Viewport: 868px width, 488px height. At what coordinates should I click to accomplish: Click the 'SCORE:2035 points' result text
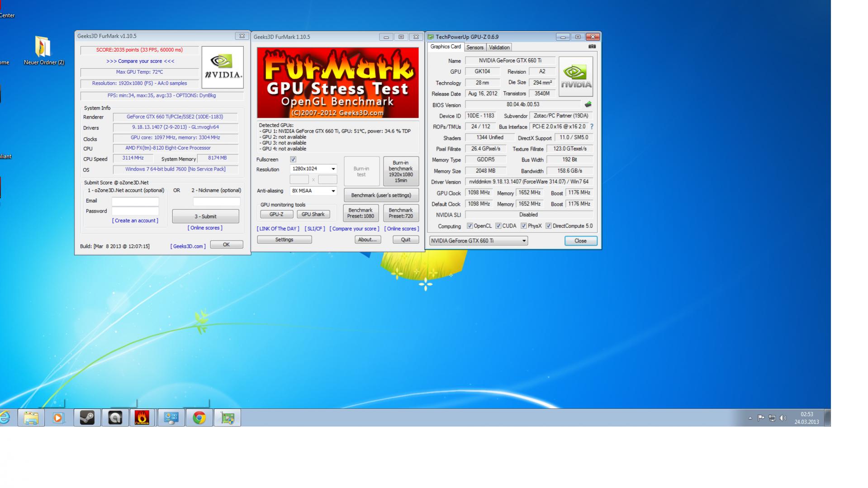click(139, 50)
